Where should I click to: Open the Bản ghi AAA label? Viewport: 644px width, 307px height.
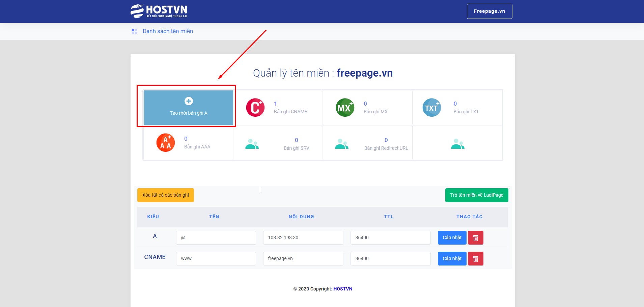197,147
